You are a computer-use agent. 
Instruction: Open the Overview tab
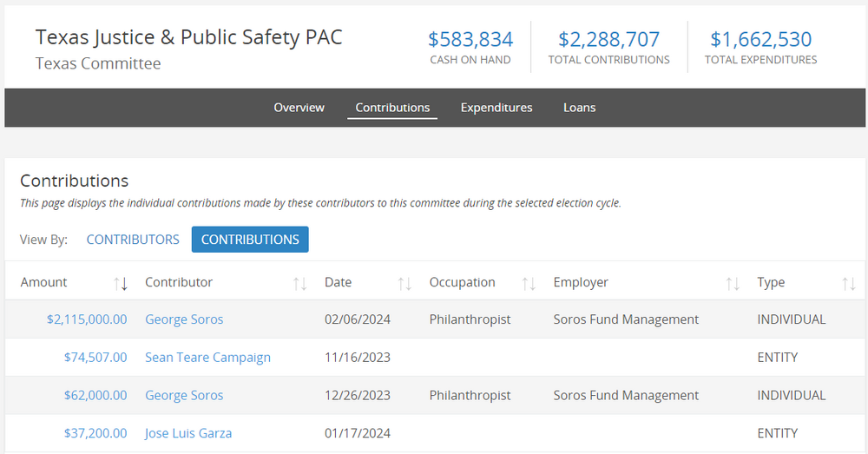[x=299, y=108]
